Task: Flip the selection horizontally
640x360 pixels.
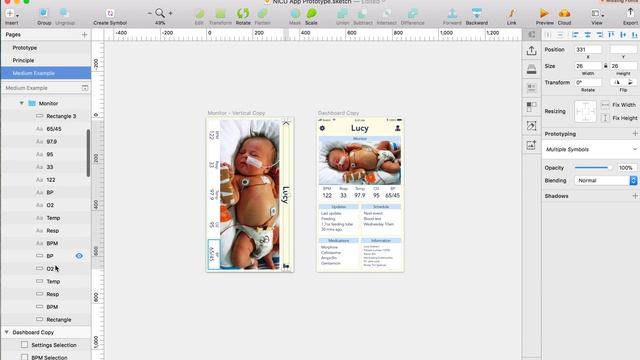Action: pos(617,82)
